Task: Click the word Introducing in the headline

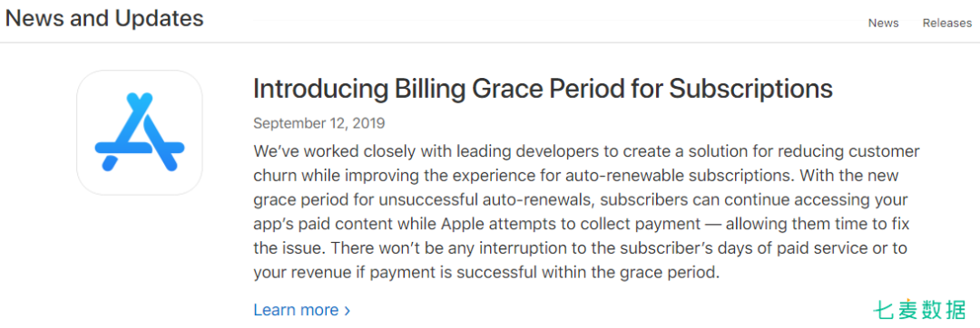Action: pos(319,90)
